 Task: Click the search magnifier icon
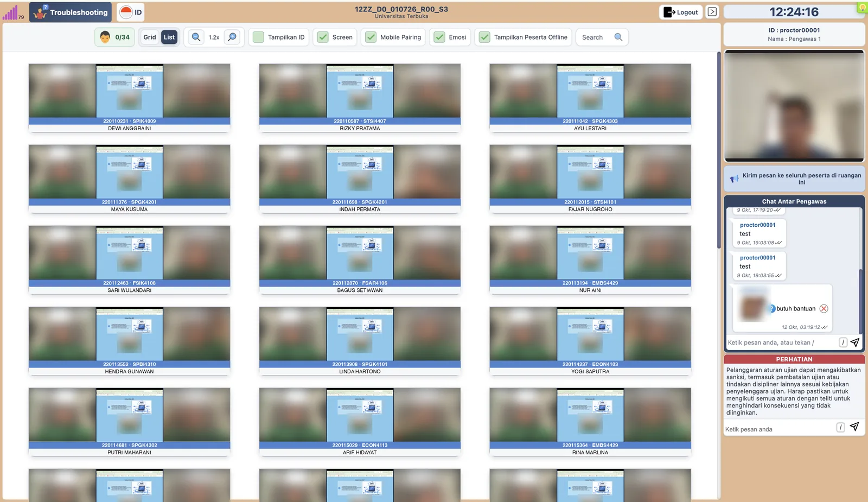pyautogui.click(x=618, y=37)
